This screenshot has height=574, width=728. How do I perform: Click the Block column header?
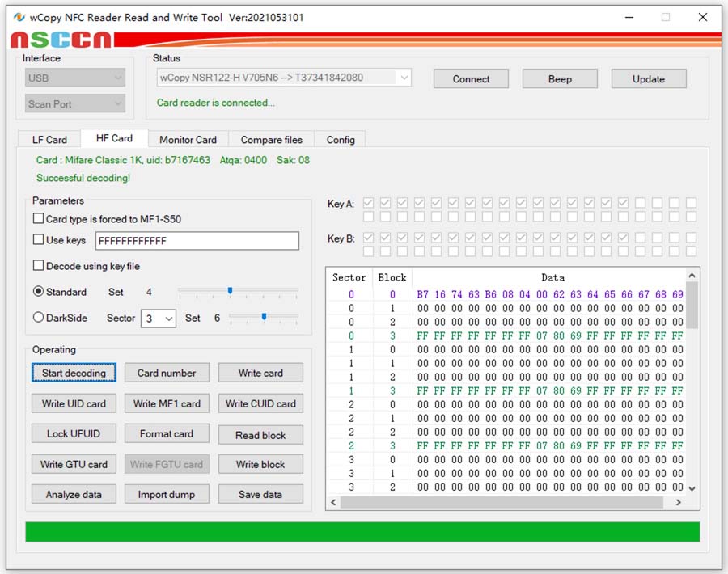392,277
